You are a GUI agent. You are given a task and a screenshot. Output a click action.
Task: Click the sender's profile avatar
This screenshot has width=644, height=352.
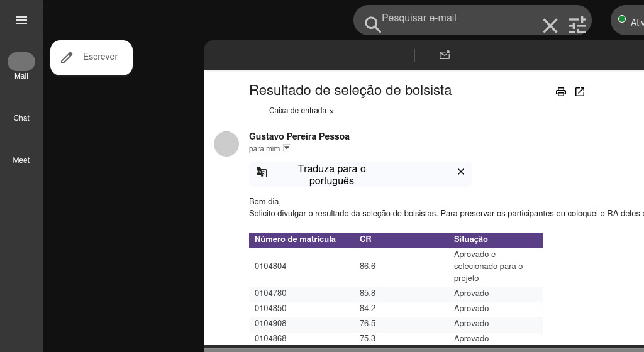tap(226, 144)
